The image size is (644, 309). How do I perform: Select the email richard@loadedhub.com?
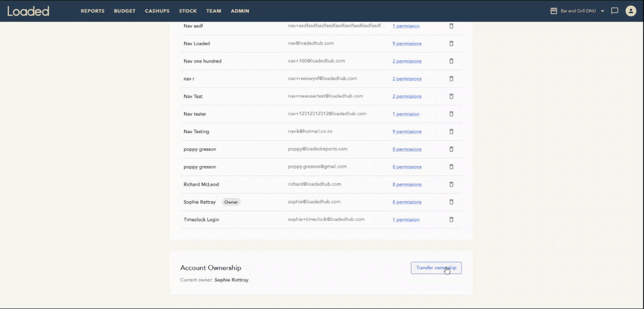pyautogui.click(x=314, y=184)
